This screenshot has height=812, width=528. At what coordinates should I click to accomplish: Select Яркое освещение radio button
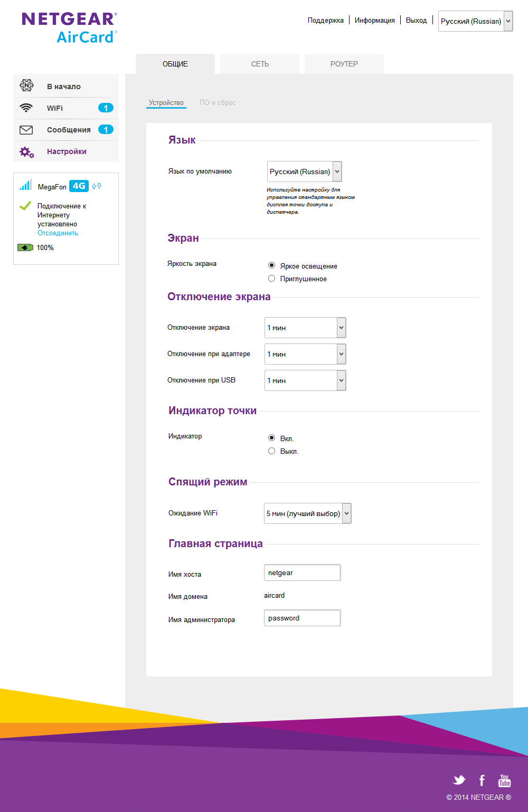[272, 265]
